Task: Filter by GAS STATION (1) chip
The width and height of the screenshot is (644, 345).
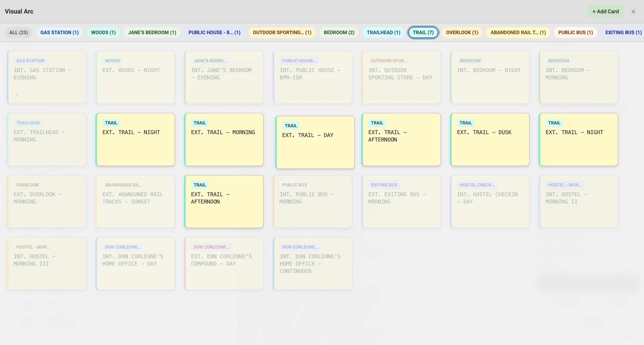Action: [59, 33]
